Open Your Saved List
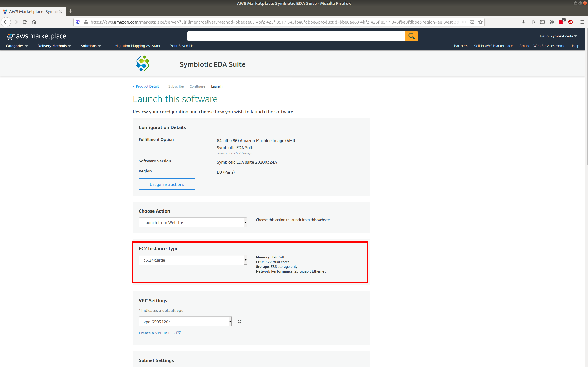The height and width of the screenshot is (367, 588). pyautogui.click(x=182, y=46)
